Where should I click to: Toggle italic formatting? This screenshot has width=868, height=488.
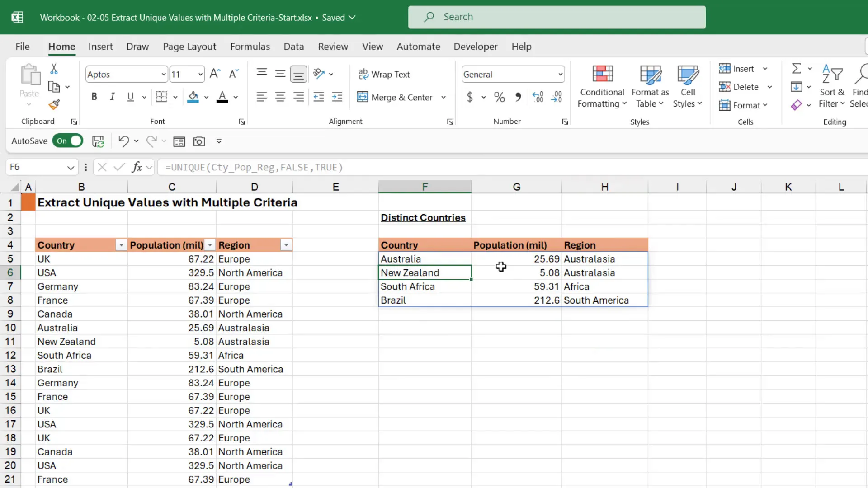pos(112,97)
